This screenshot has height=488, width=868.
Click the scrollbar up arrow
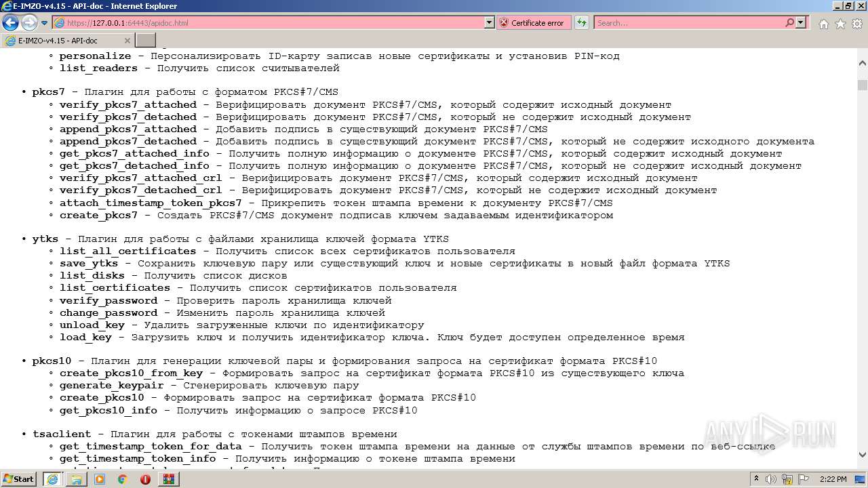(862, 62)
